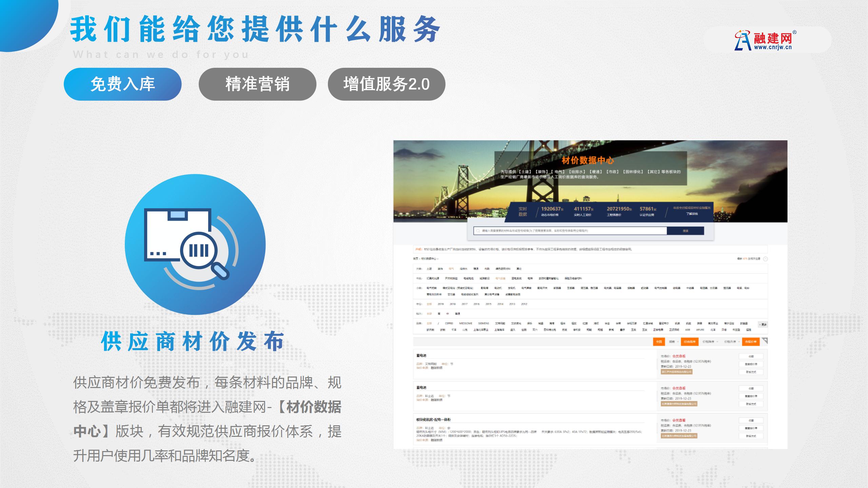Click the material search input field
The height and width of the screenshot is (488, 868).
pyautogui.click(x=570, y=231)
